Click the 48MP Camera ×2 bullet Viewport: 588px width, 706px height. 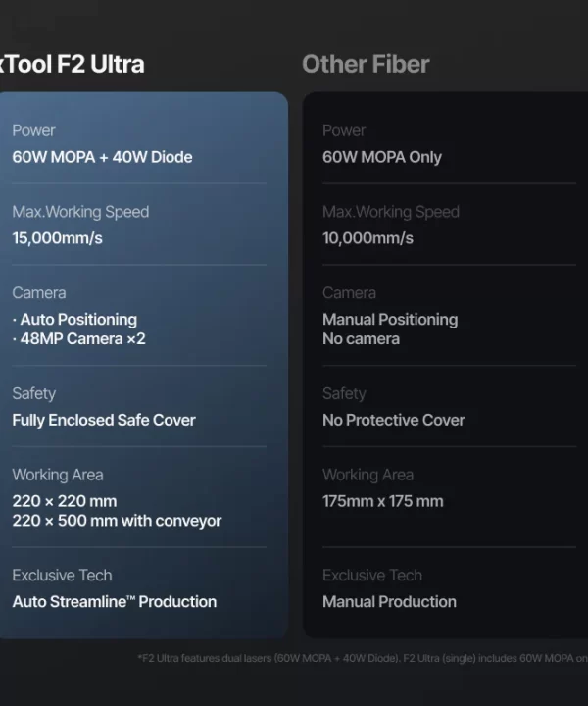[x=78, y=338]
